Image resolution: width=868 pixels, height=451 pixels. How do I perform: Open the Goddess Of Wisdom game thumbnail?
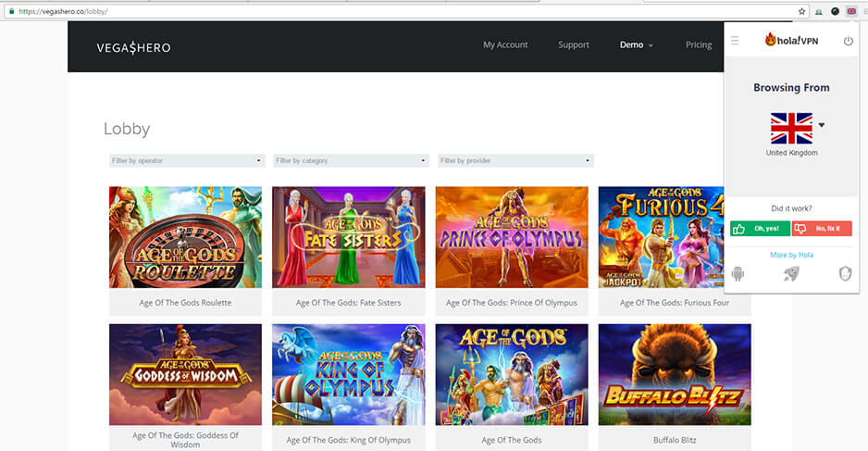point(185,374)
